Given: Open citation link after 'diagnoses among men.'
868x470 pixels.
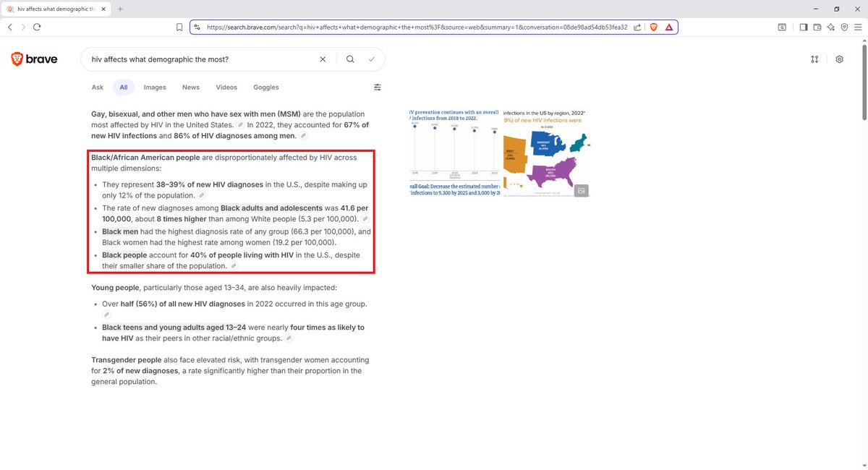Looking at the screenshot, I should (304, 136).
